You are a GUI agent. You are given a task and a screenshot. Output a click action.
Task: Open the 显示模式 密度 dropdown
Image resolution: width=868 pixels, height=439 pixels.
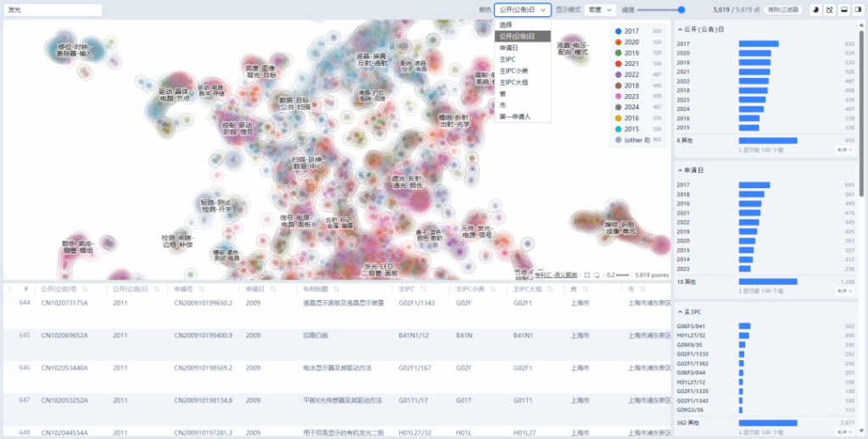click(600, 9)
